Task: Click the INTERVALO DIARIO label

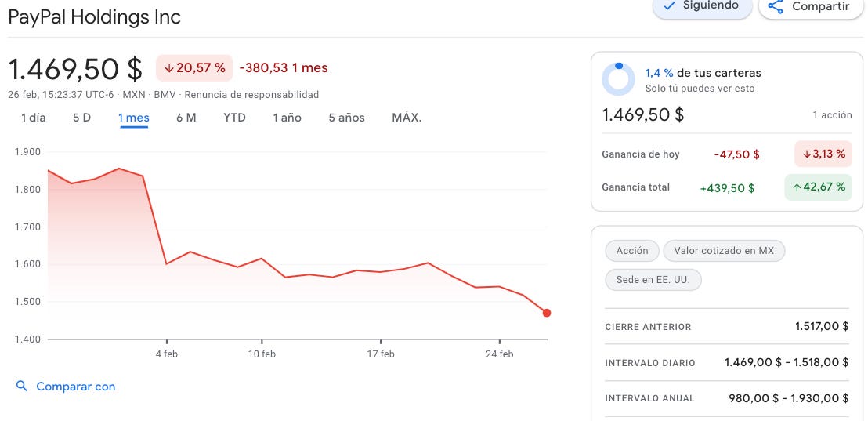Action: click(650, 364)
